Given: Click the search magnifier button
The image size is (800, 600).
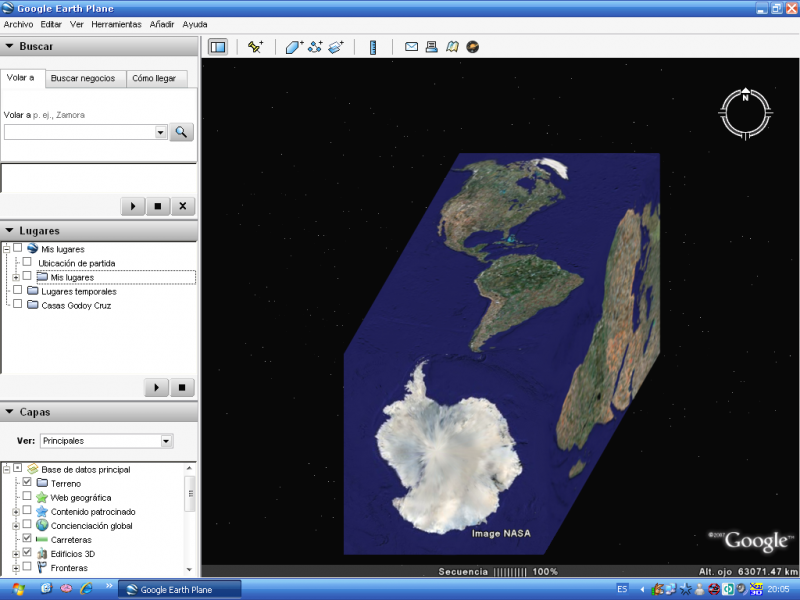Looking at the screenshot, I should point(181,131).
